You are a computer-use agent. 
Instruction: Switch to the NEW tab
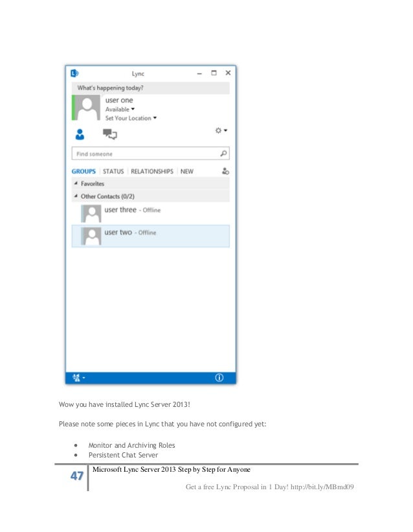pos(187,171)
